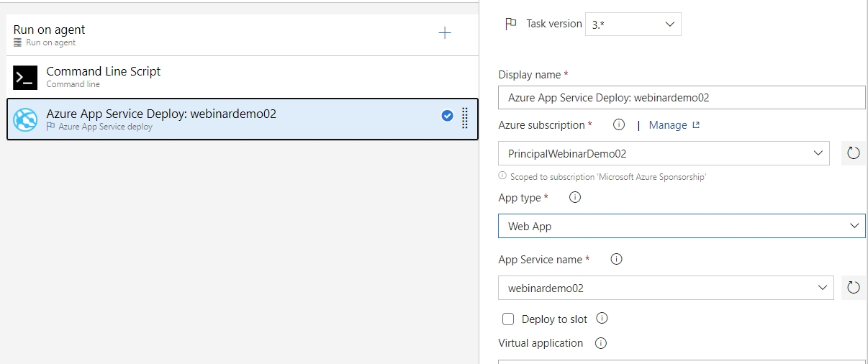
Task: Grab the drag handle on Azure App Service task
Action: coord(465,117)
